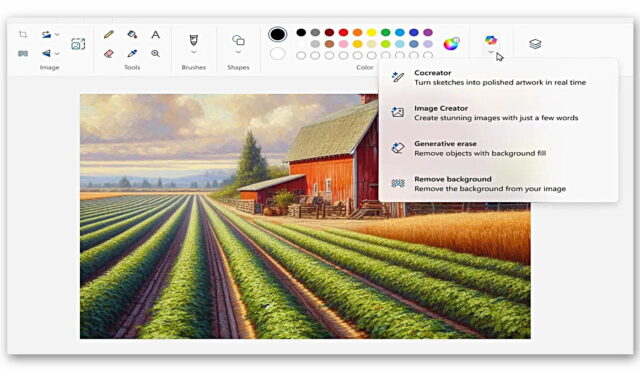Screen dimensions: 640x372
Task: Click the Brushes tool icon
Action: click(x=193, y=40)
